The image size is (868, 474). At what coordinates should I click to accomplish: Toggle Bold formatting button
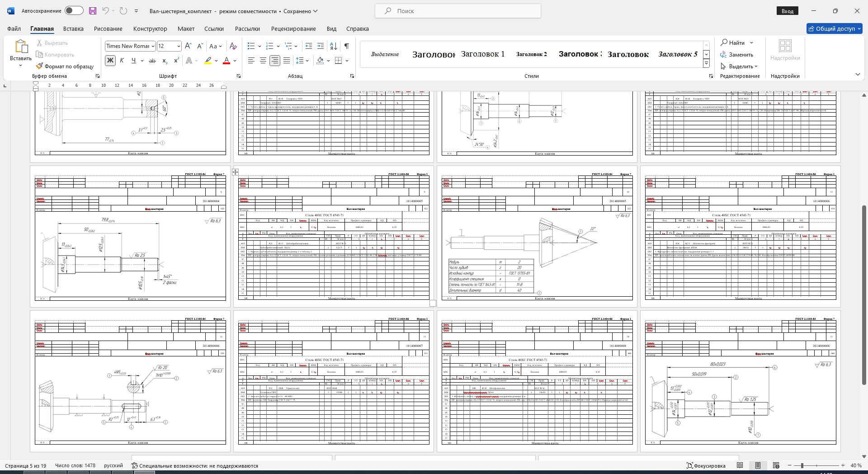(x=110, y=61)
